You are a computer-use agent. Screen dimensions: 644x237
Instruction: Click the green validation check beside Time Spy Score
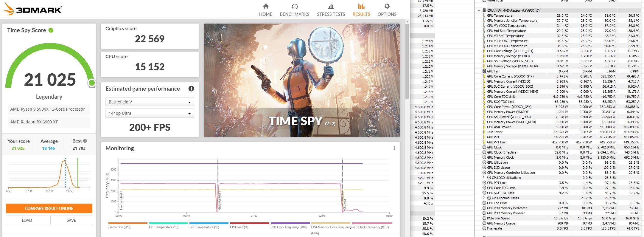51,30
